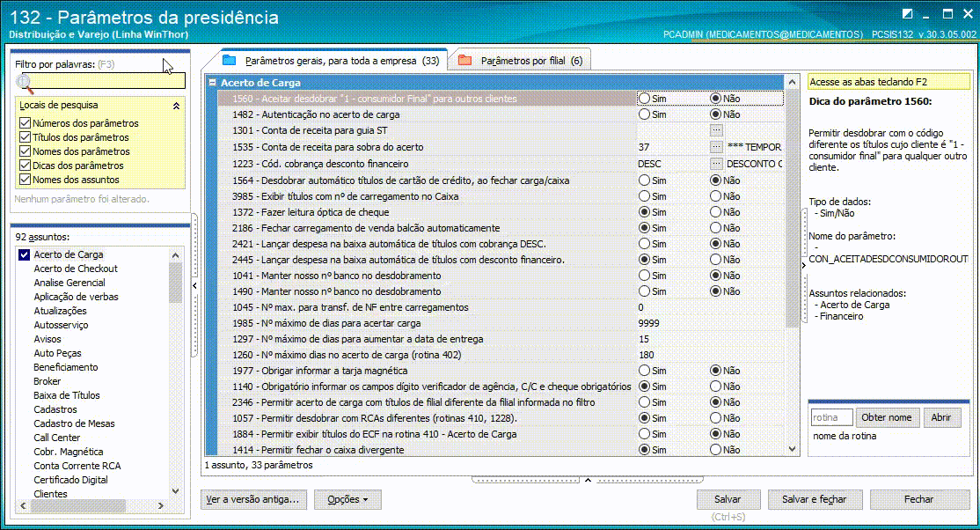Select Sim for parameter 1482 authentication
980x530 pixels.
point(644,114)
